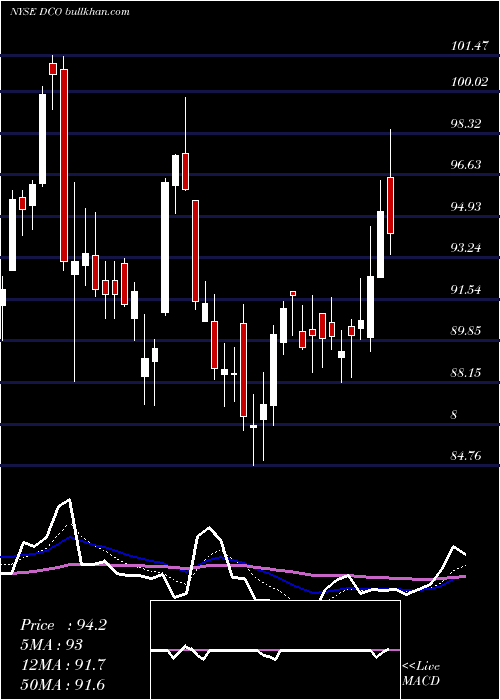Click the Price : 94.2 readout

63,625
